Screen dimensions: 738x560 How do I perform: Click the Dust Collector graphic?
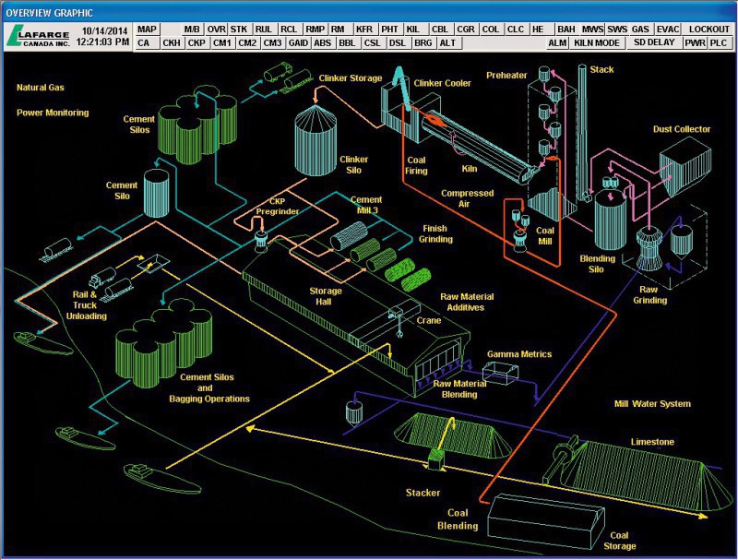pos(681,166)
